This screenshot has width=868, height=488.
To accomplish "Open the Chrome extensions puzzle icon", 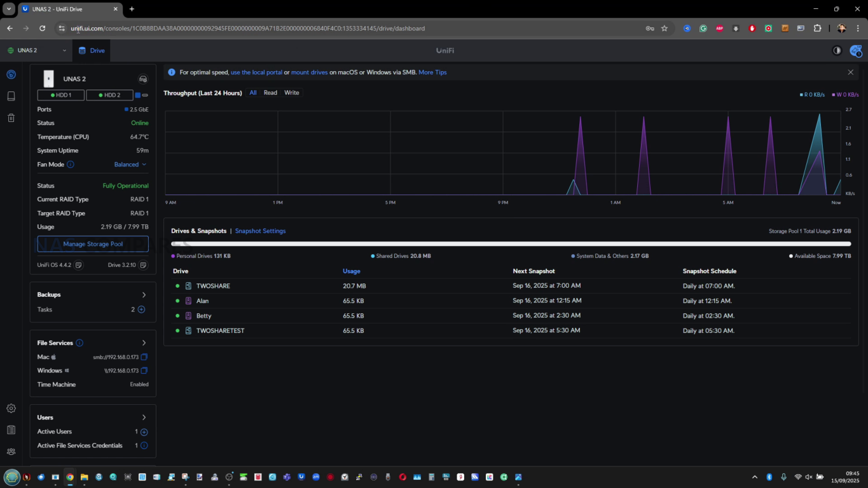I will click(x=818, y=28).
